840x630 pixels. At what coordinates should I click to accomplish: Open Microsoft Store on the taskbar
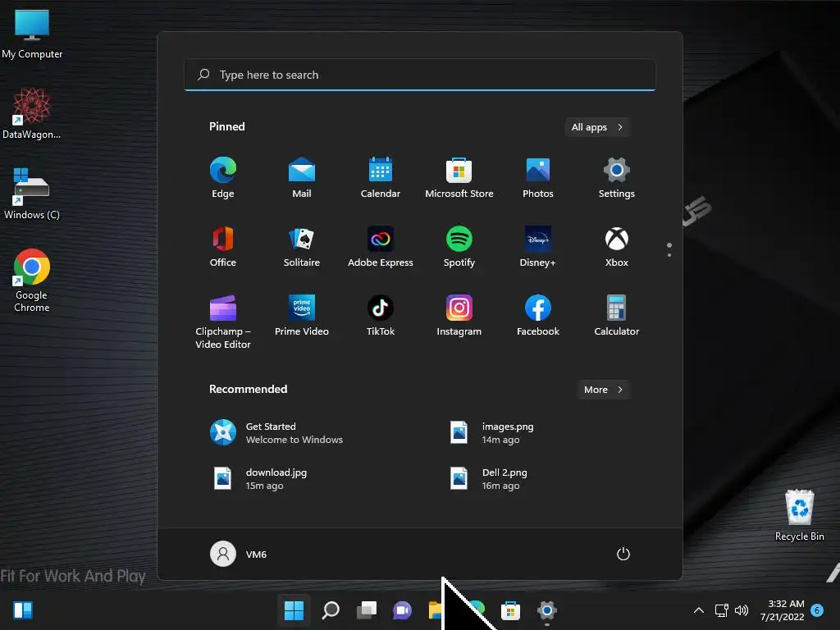click(510, 610)
